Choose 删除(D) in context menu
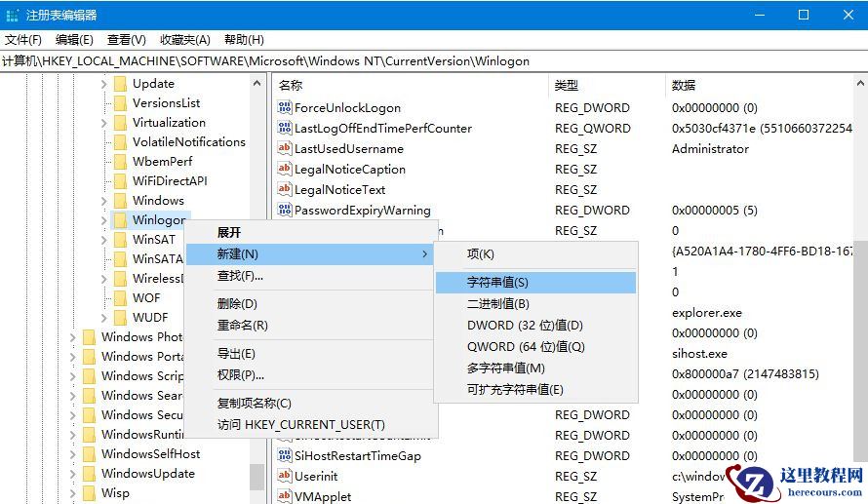Viewport: 868px width, 504px height. (311, 304)
